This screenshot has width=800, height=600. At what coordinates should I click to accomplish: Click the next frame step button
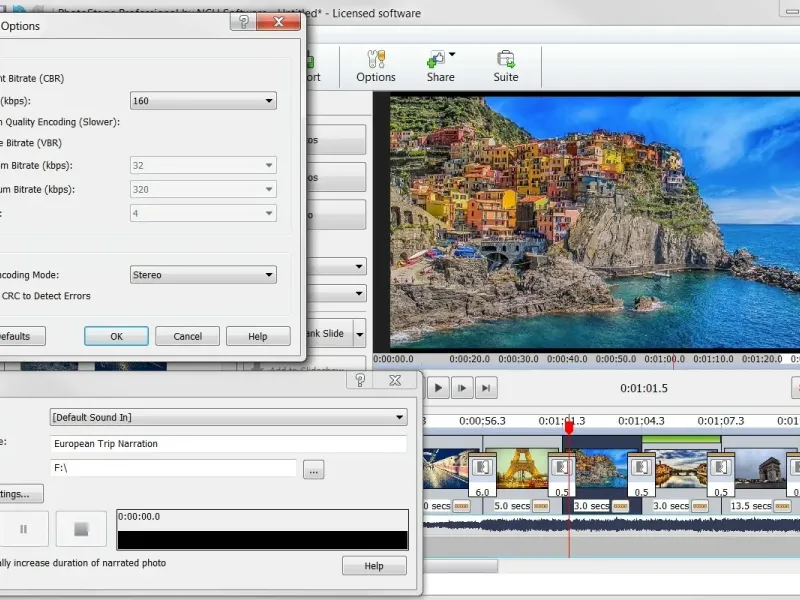tap(462, 388)
